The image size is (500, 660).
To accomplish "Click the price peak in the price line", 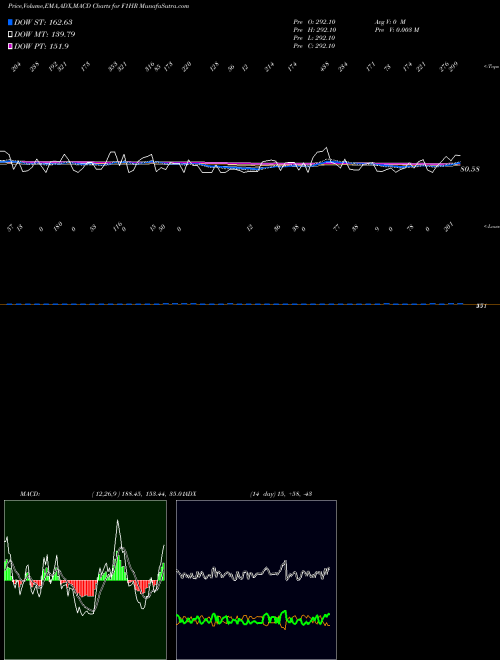I will (326, 148).
